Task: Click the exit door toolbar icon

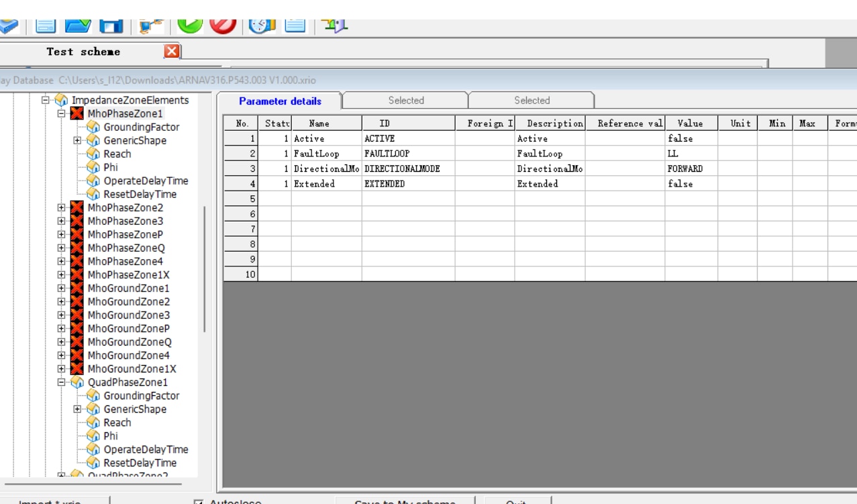Action: (x=334, y=26)
